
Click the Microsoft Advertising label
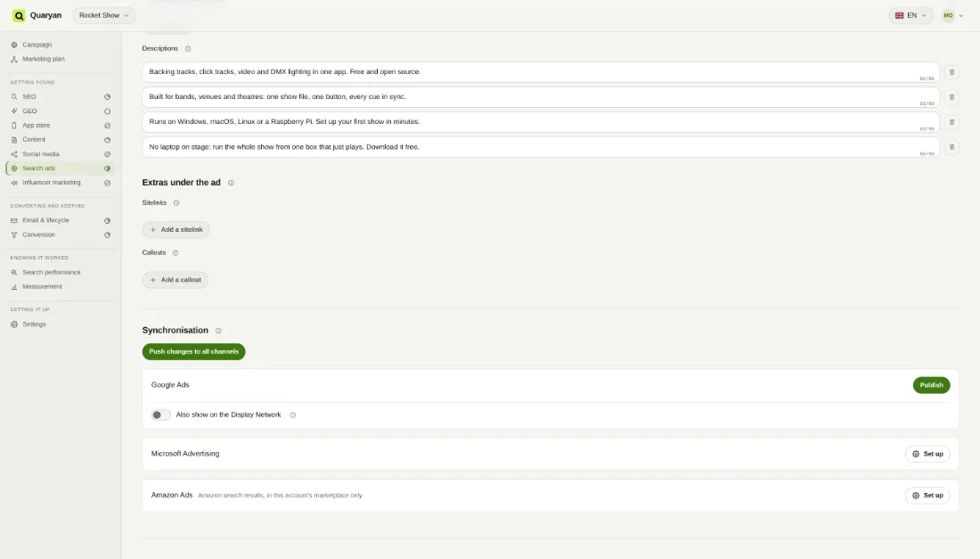(x=185, y=454)
